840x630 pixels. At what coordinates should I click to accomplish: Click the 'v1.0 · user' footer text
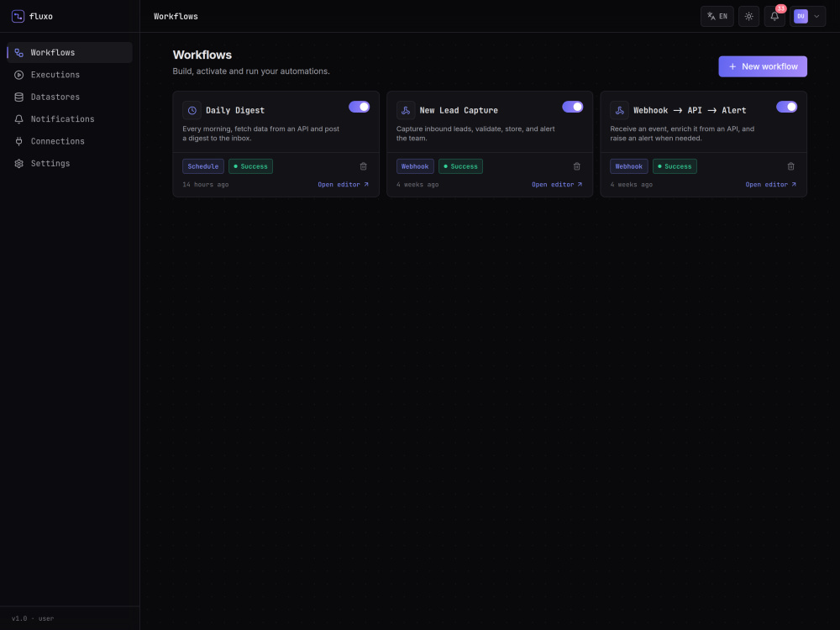pyautogui.click(x=33, y=619)
